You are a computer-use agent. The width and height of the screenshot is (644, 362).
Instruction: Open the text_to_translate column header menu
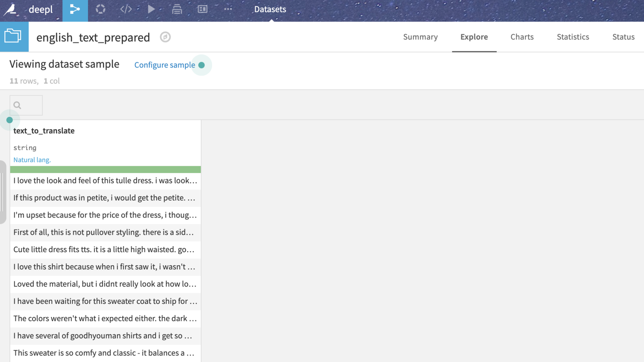point(44,131)
